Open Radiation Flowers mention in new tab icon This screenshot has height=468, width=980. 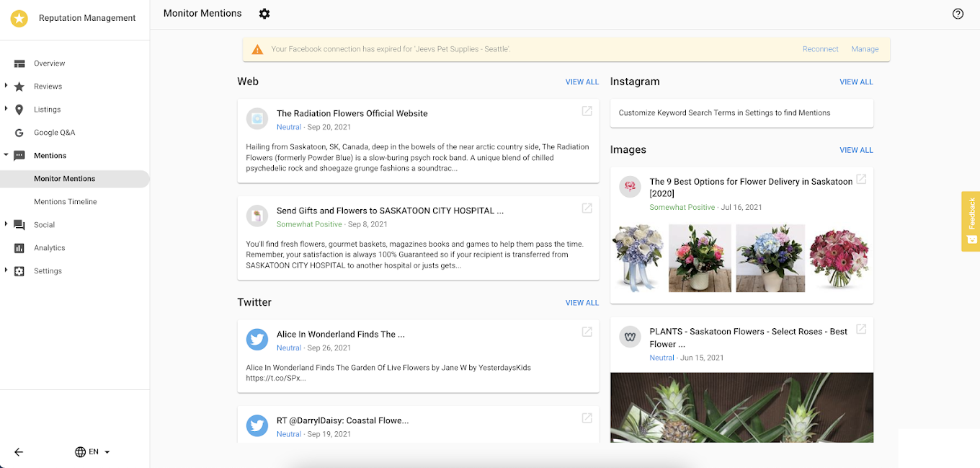point(587,111)
